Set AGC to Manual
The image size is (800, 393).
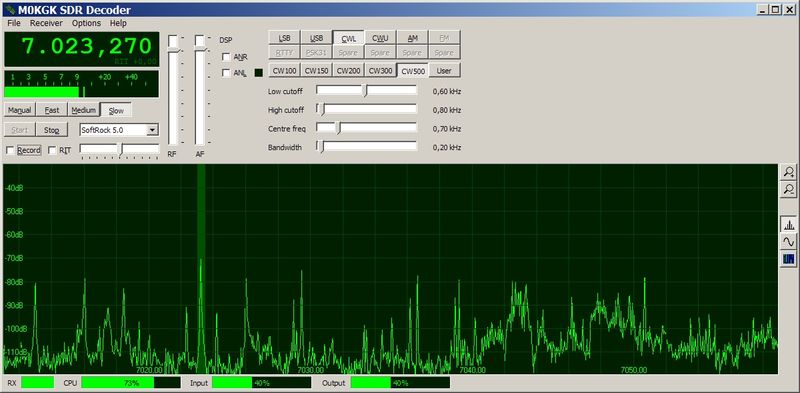[x=19, y=110]
